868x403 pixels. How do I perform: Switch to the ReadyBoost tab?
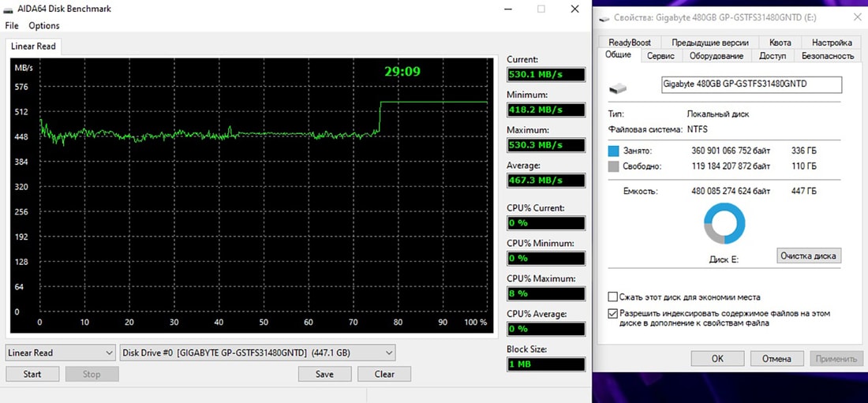pos(630,43)
